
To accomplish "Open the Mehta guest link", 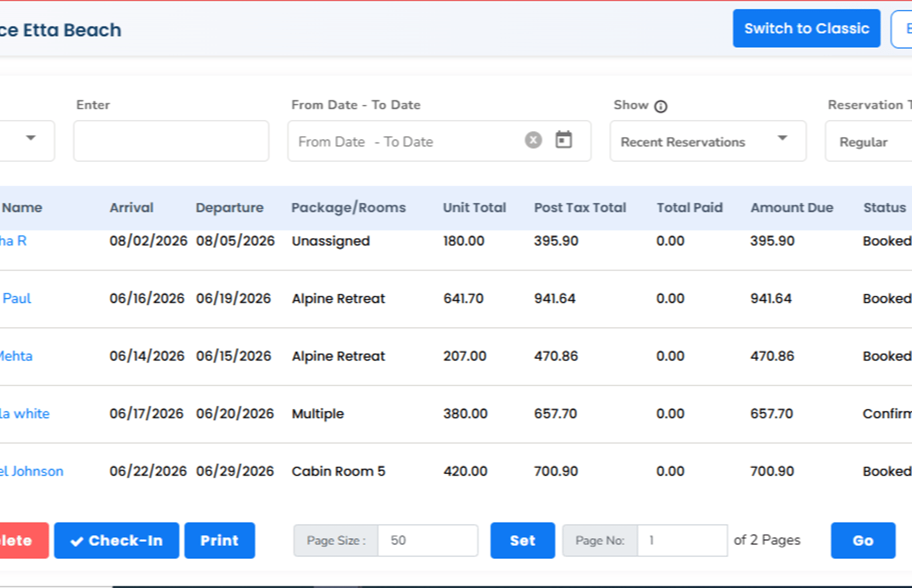I will 16,356.
